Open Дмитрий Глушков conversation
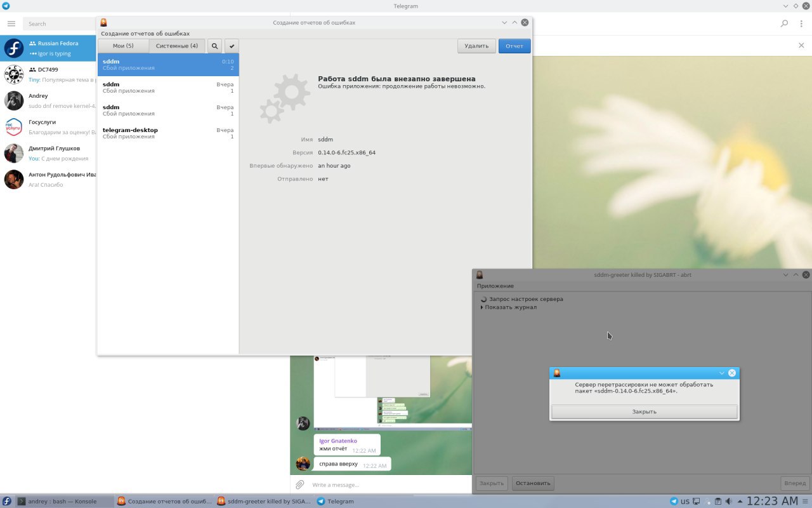The height and width of the screenshot is (508, 812). click(x=48, y=153)
